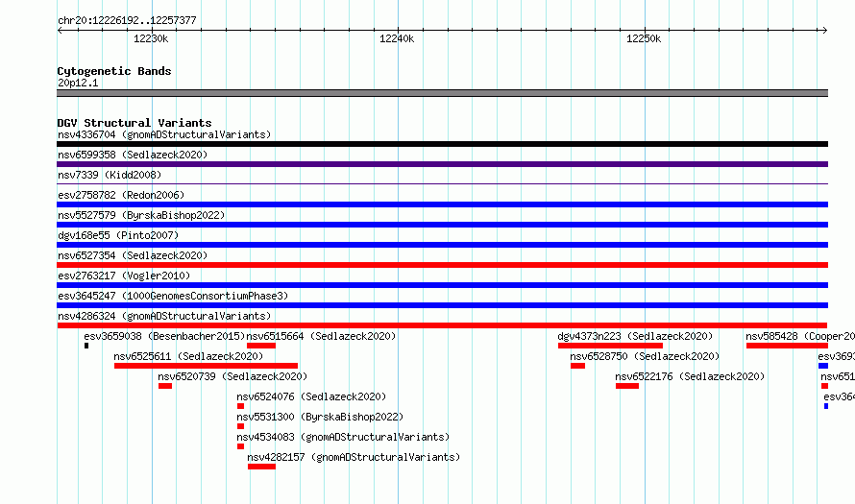The height and width of the screenshot is (504, 855).
Task: Select nsv6528750 (Sedlazeck2020) label
Action: (x=645, y=356)
